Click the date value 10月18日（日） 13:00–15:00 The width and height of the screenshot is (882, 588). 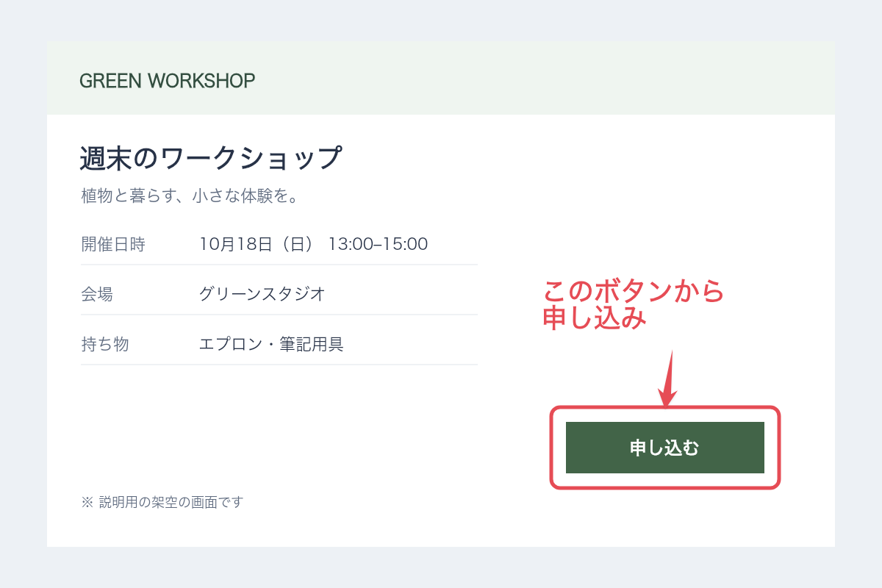point(314,244)
